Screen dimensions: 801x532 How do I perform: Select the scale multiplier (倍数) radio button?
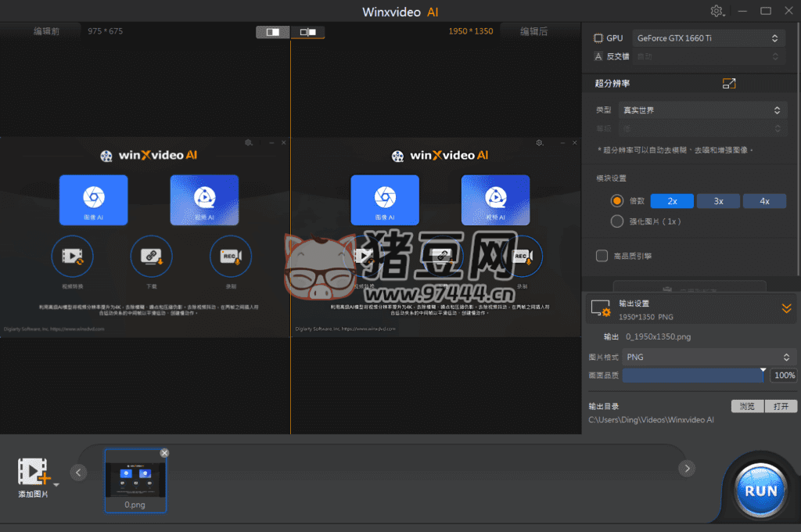616,201
